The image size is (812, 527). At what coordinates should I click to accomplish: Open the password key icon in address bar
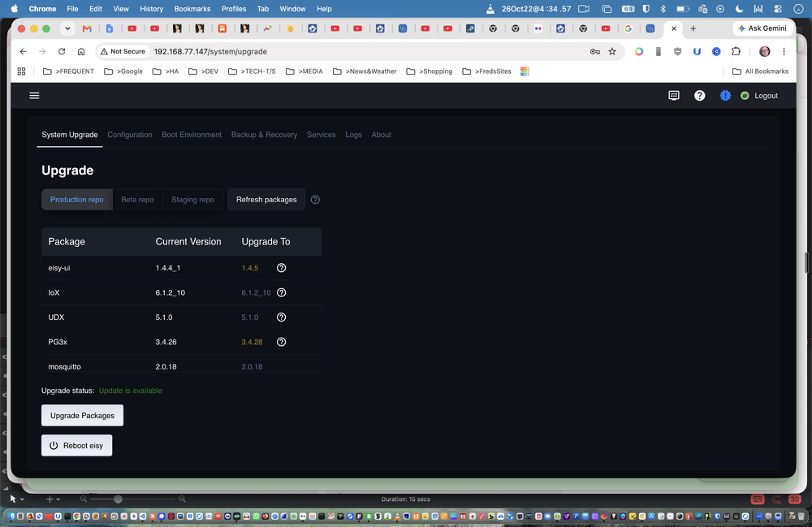(594, 51)
